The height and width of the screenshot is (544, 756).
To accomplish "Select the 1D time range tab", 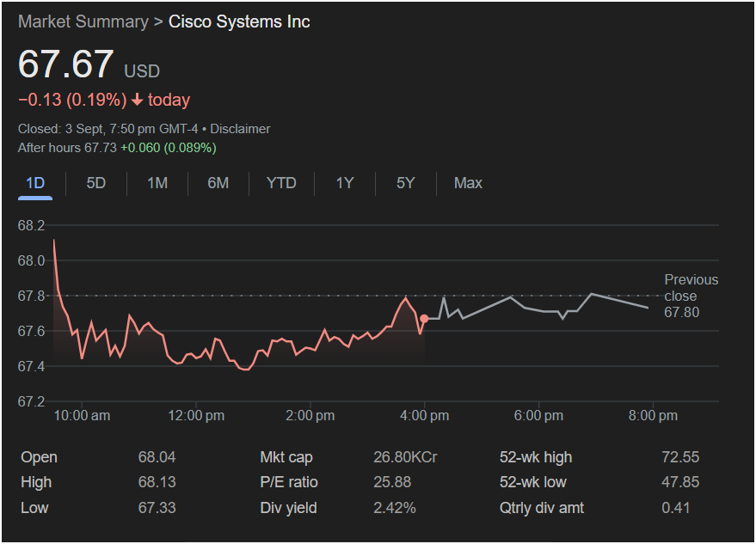I will (x=35, y=183).
